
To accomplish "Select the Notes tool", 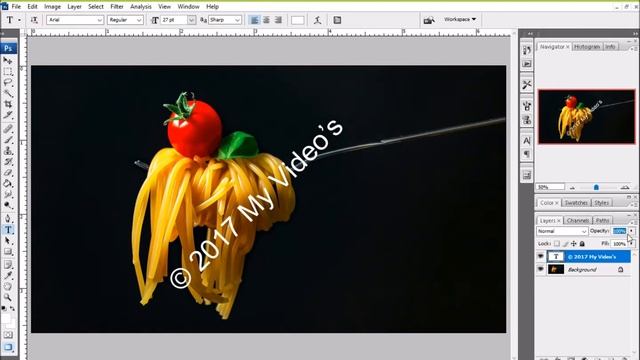I will [x=8, y=265].
